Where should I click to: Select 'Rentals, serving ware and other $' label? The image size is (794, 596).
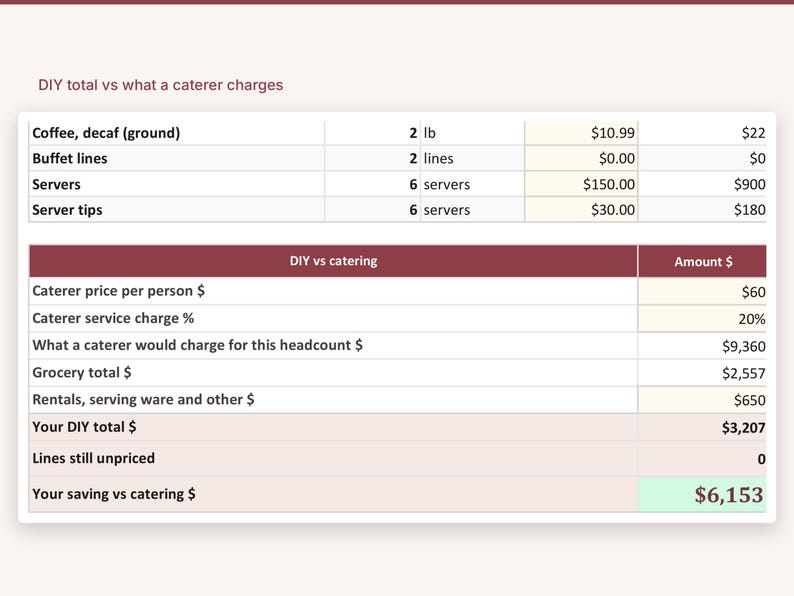click(x=143, y=400)
